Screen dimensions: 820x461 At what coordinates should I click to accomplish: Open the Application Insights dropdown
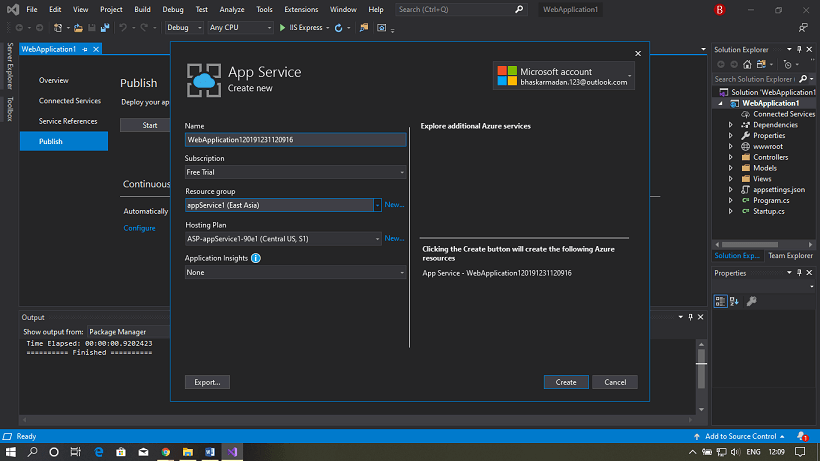[402, 272]
